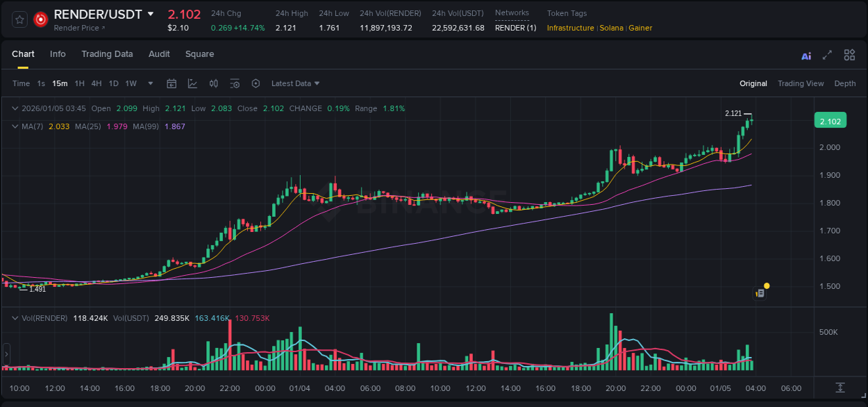Collapse the MA indicator row chevron

(14, 126)
